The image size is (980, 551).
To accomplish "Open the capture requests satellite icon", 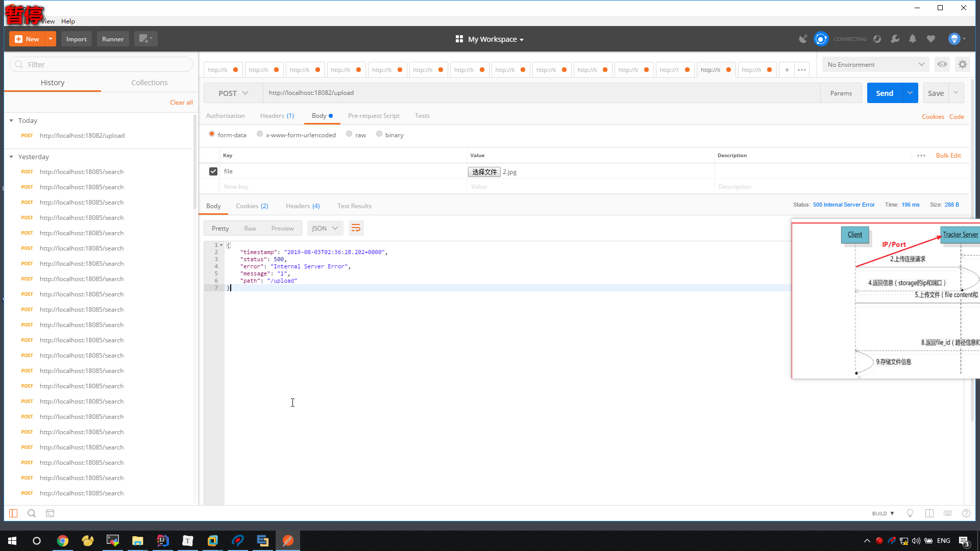I will point(803,39).
